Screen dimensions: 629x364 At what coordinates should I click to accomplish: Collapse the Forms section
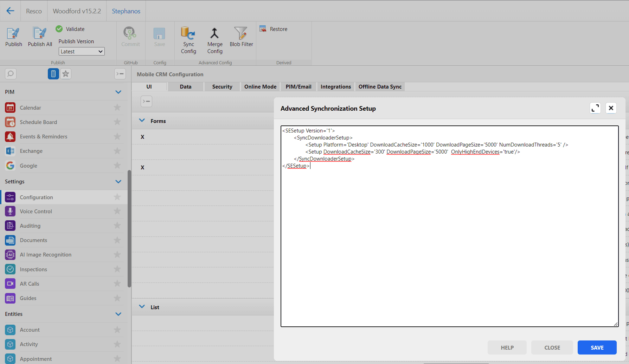[142, 121]
